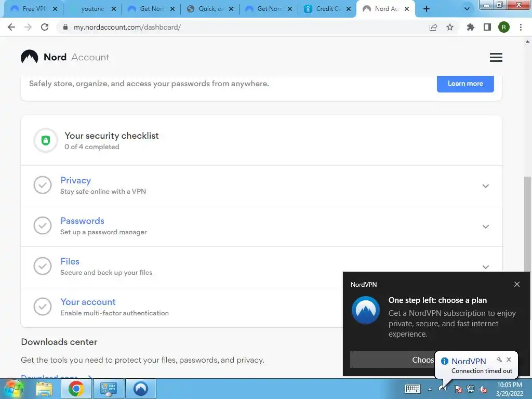Click the 0 of 4 completed text
Screen dimensions: 532x399
point(91,147)
